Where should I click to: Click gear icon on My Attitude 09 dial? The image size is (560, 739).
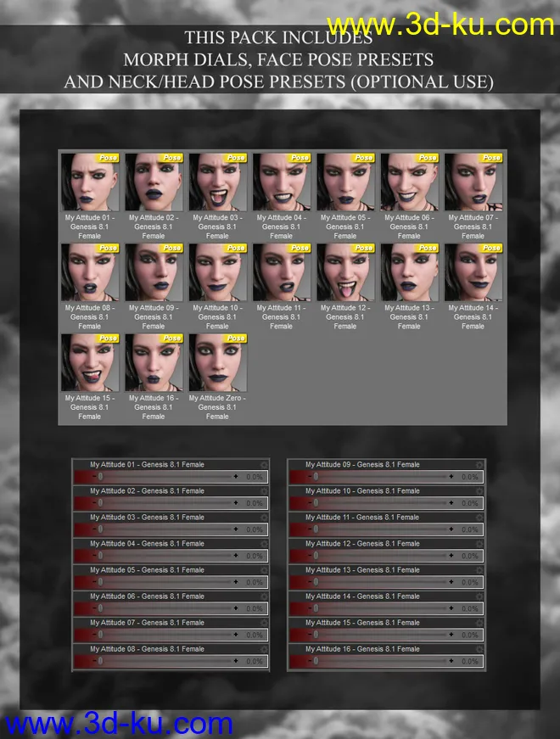click(x=479, y=465)
